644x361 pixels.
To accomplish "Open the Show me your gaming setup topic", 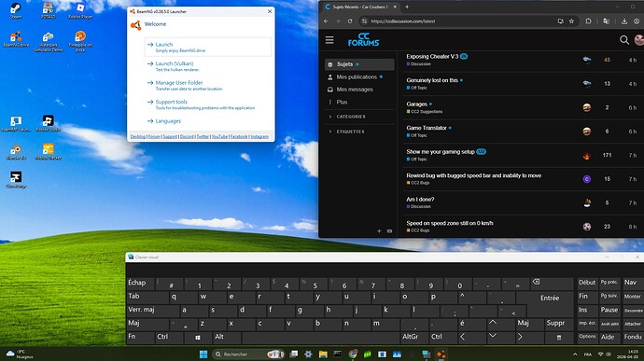I will tap(441, 151).
